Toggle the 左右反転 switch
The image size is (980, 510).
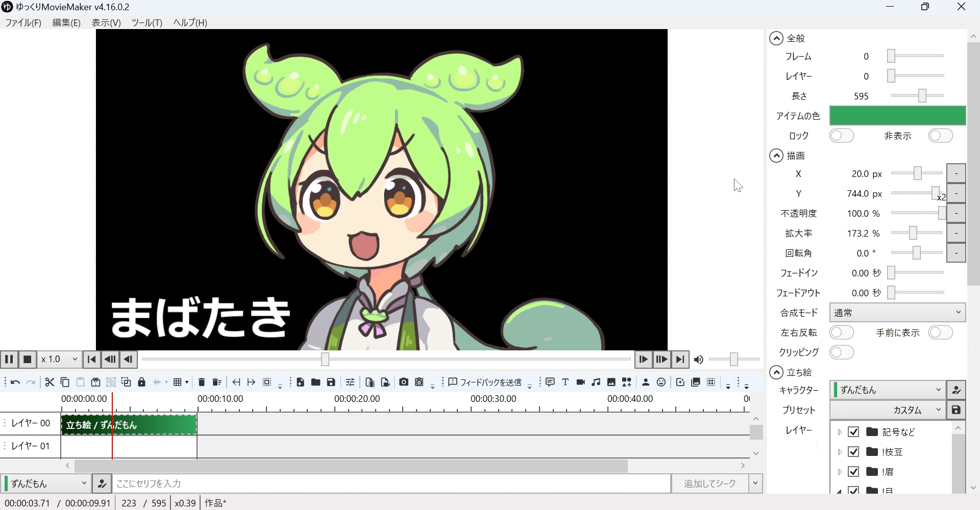tap(842, 333)
